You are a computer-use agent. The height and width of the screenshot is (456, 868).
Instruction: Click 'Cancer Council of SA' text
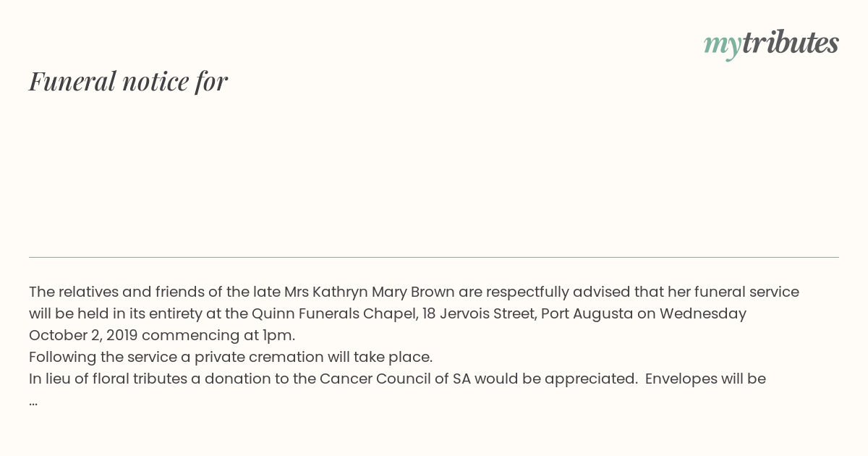coord(395,379)
